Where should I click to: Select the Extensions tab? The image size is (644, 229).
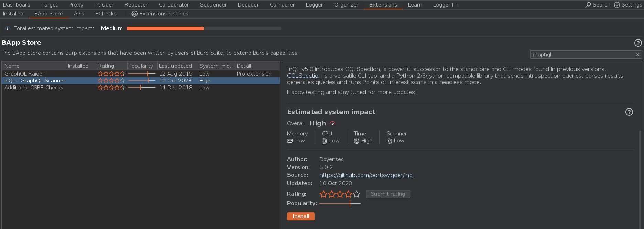pos(383,5)
